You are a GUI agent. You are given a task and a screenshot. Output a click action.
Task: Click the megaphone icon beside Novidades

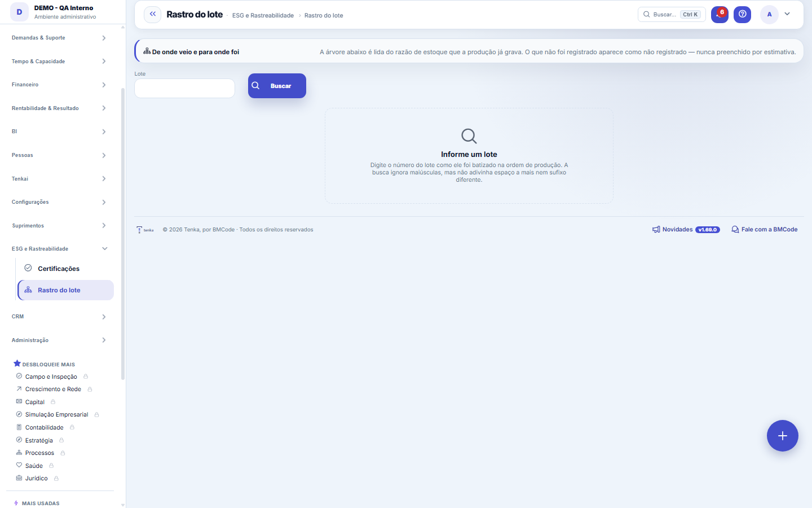coord(656,230)
